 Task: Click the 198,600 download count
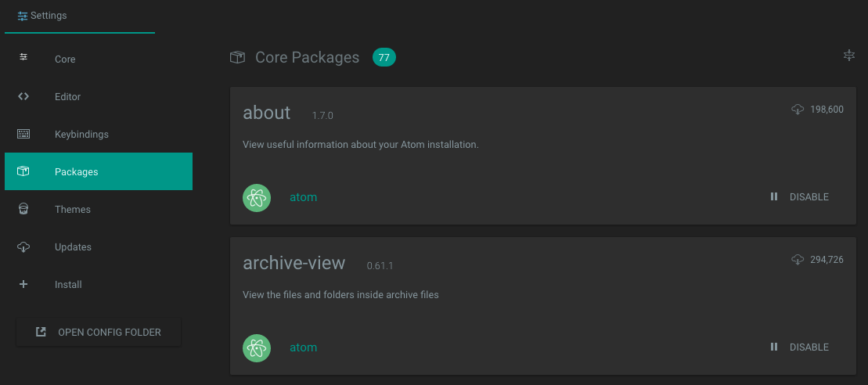(x=827, y=110)
